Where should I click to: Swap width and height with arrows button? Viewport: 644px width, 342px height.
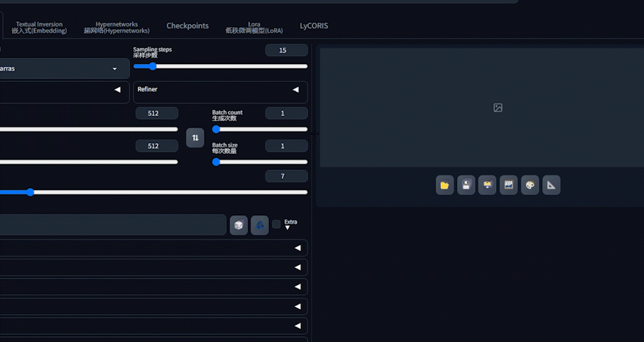[195, 138]
